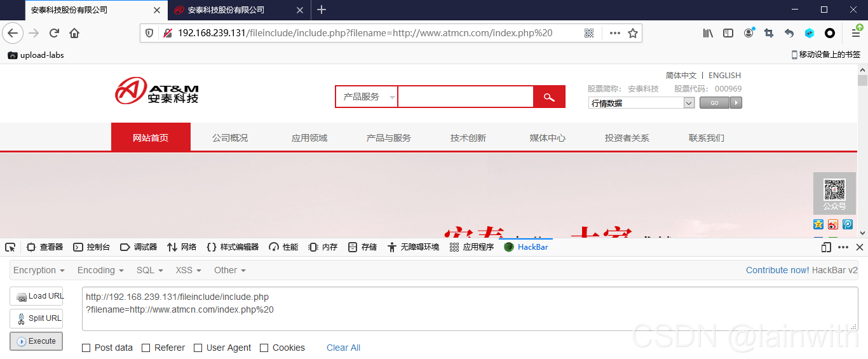Enable the User Agent checkbox

tap(198, 348)
